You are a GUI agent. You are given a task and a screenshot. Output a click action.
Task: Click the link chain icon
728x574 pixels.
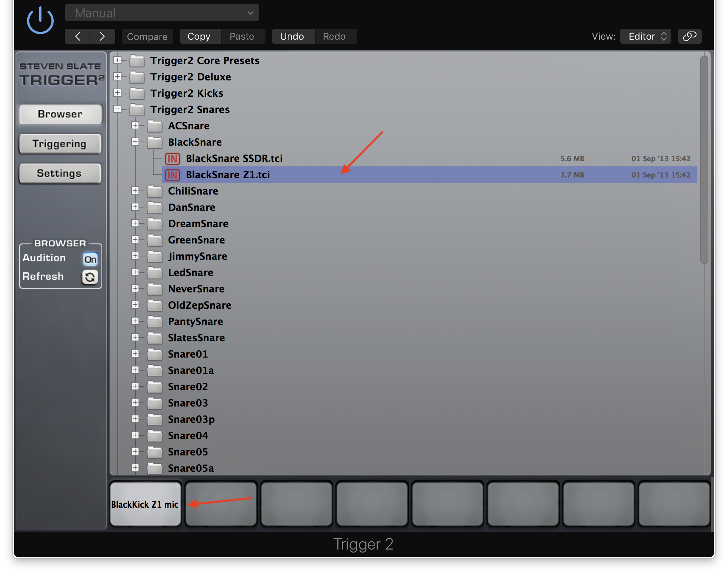[x=689, y=36]
